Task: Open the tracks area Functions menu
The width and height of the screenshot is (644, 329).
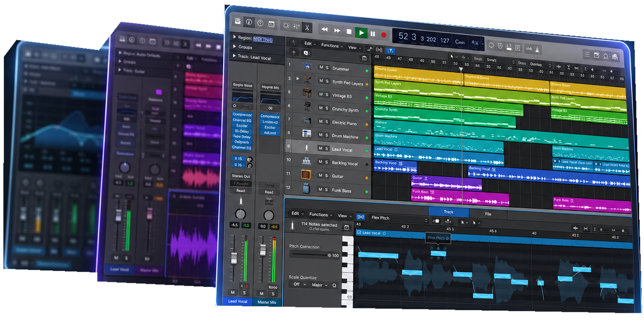Action: tap(332, 46)
